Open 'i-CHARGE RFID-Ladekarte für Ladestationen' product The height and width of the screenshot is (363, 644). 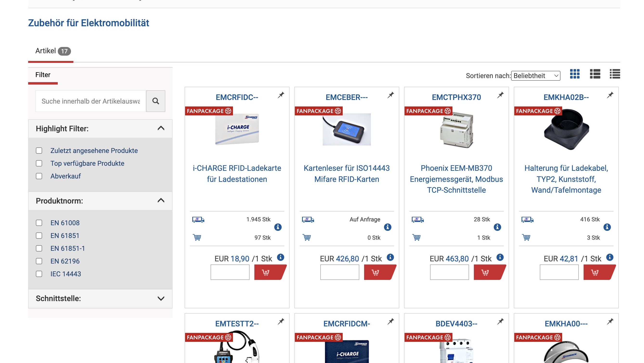click(x=237, y=174)
